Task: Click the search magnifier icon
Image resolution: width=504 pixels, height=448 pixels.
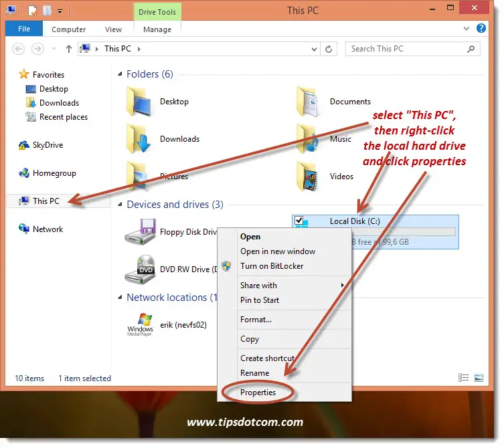Action: point(471,49)
